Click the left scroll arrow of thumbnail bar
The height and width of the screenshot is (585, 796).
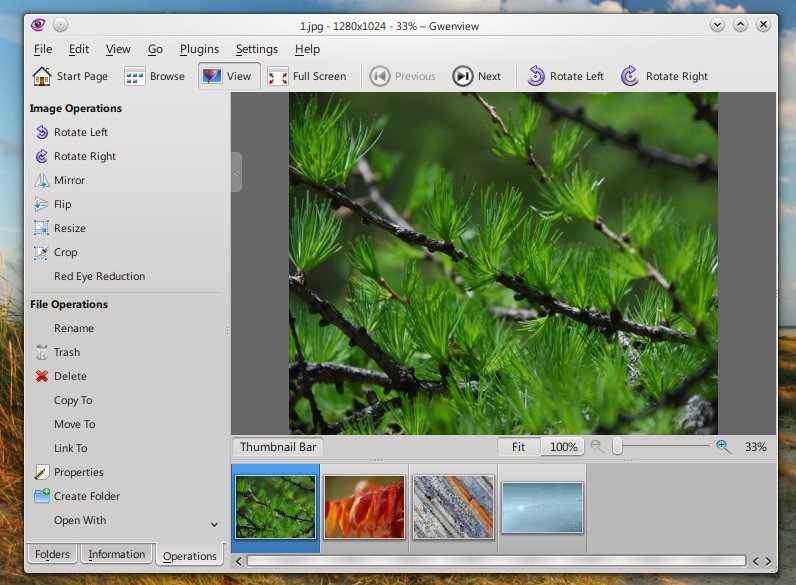click(x=239, y=561)
